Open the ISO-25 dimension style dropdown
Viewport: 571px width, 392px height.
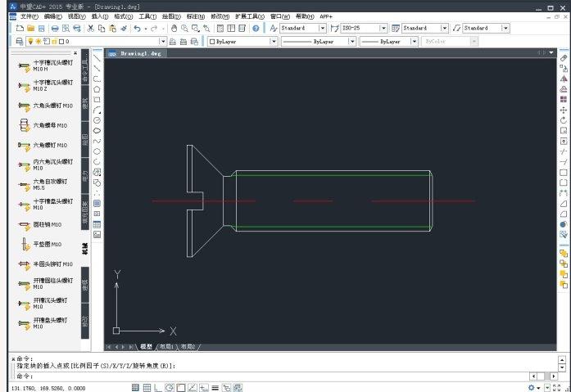[383, 28]
